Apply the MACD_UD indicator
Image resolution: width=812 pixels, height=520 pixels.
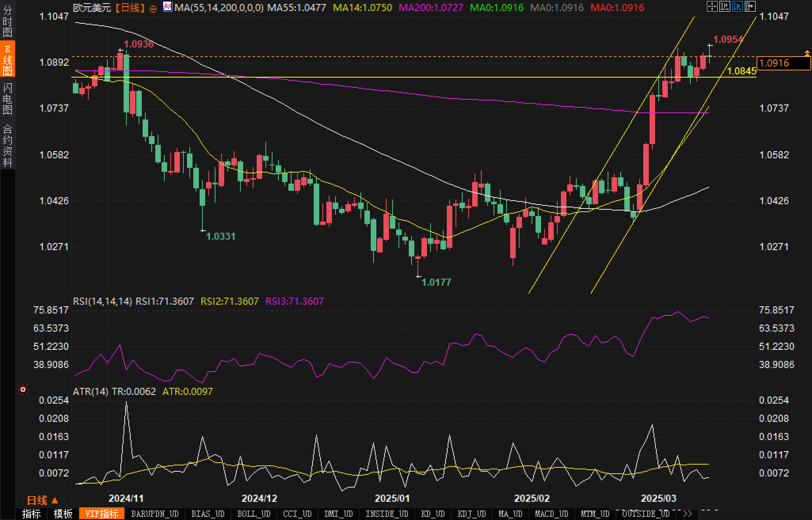[551, 514]
